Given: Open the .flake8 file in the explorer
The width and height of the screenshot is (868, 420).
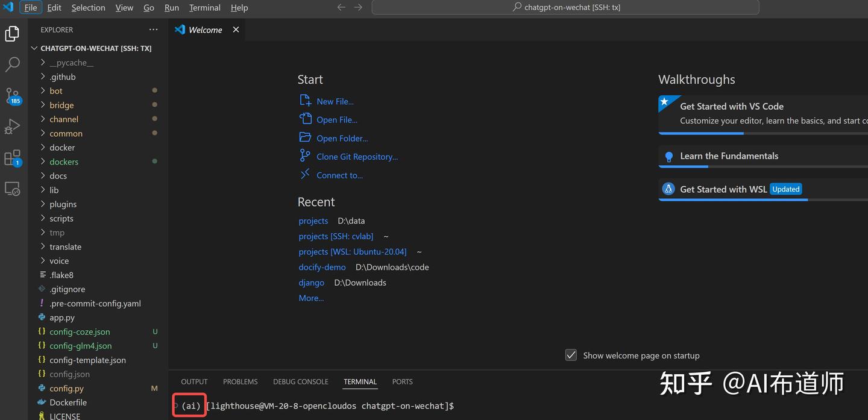Looking at the screenshot, I should [x=61, y=275].
